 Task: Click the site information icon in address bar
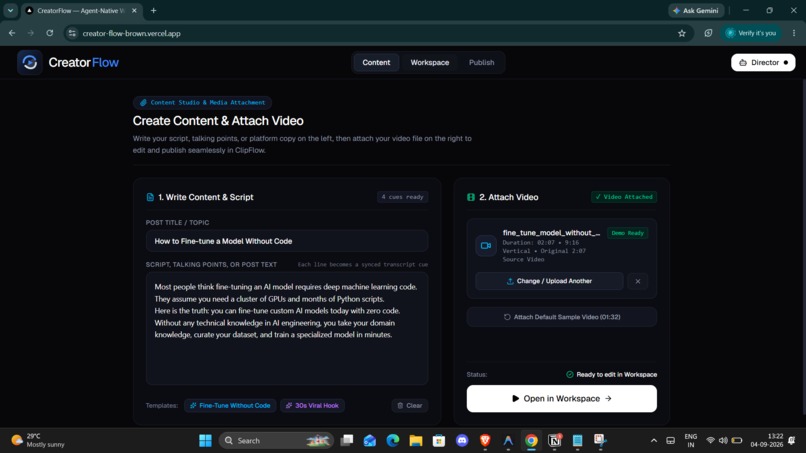pos(72,33)
